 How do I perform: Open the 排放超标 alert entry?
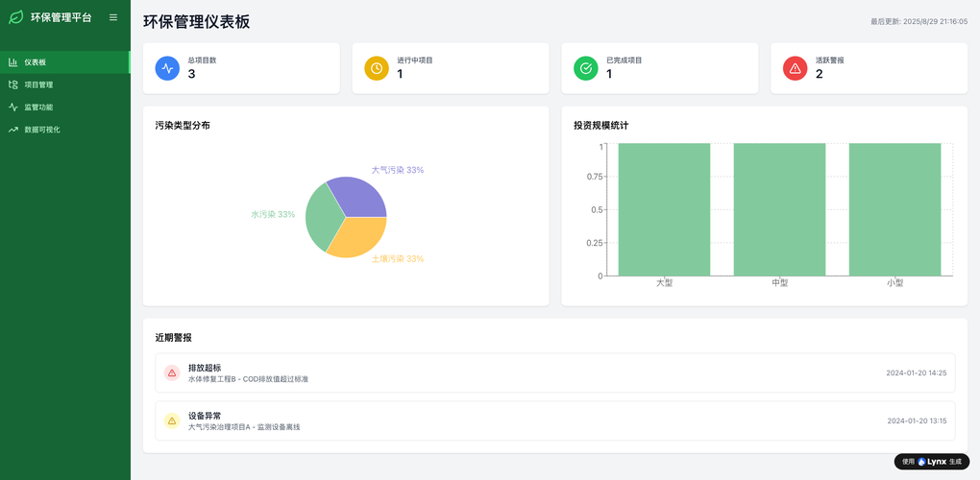point(554,372)
